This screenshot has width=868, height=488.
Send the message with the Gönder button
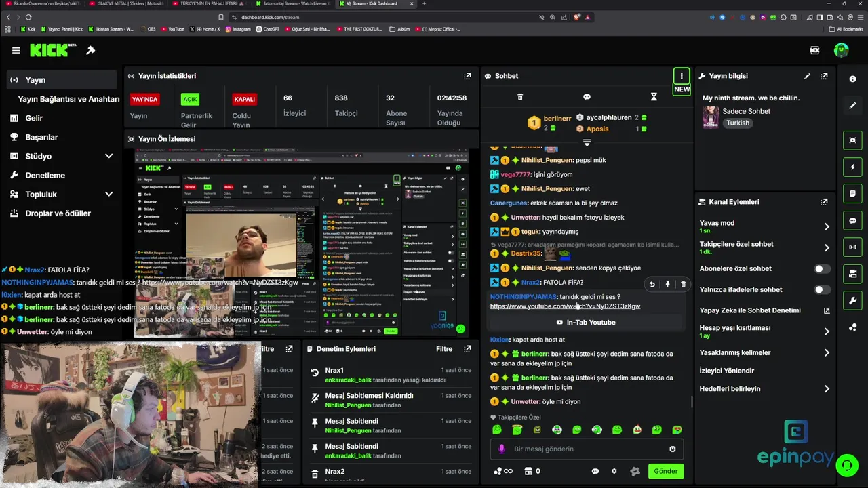click(x=665, y=471)
